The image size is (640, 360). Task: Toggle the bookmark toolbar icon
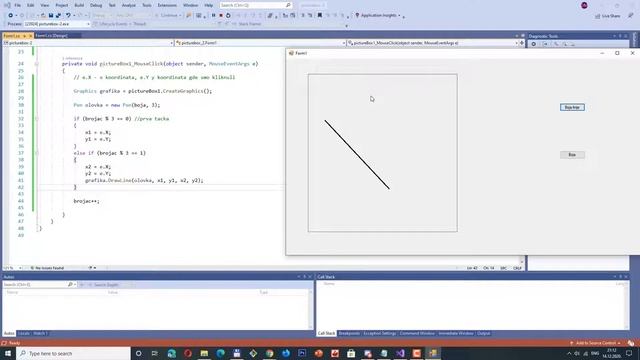point(320,16)
